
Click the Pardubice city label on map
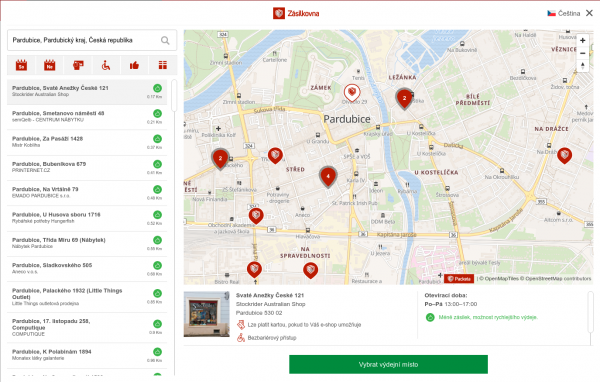[x=347, y=119]
